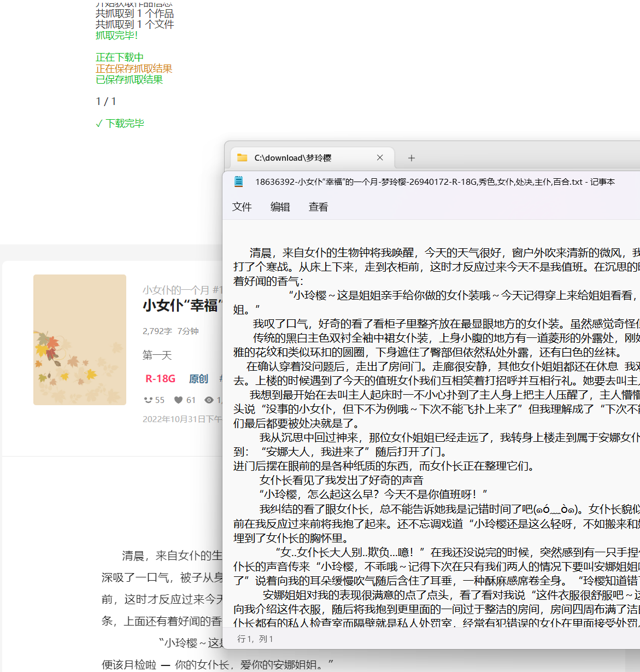Click the novel cover thumbnail with leaves

(80, 340)
